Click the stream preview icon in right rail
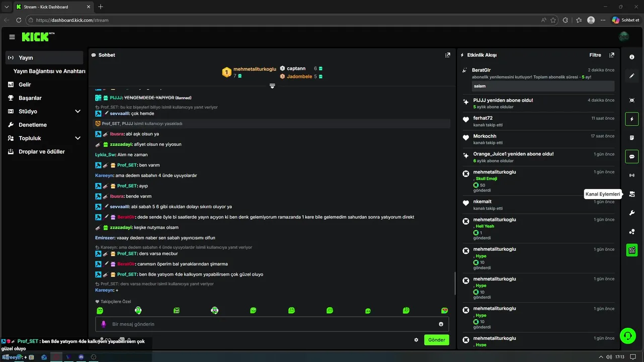This screenshot has height=362, width=644. (x=632, y=101)
